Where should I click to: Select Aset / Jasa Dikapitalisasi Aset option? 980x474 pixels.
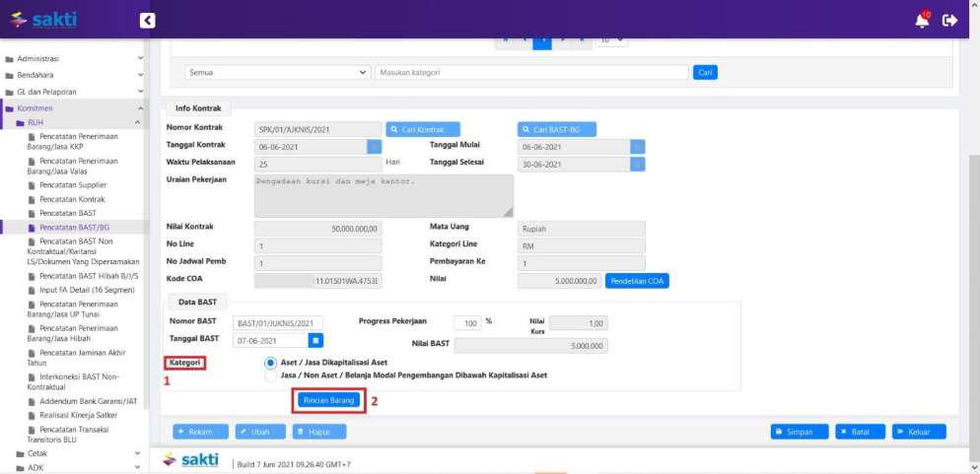coord(270,363)
